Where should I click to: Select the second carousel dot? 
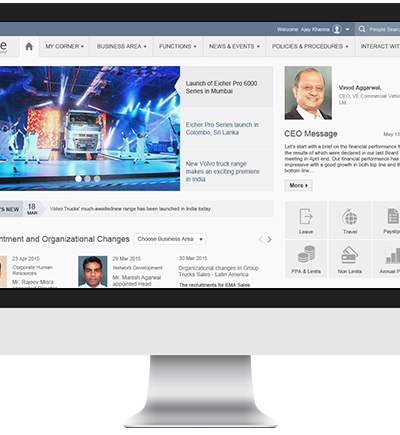88,179
